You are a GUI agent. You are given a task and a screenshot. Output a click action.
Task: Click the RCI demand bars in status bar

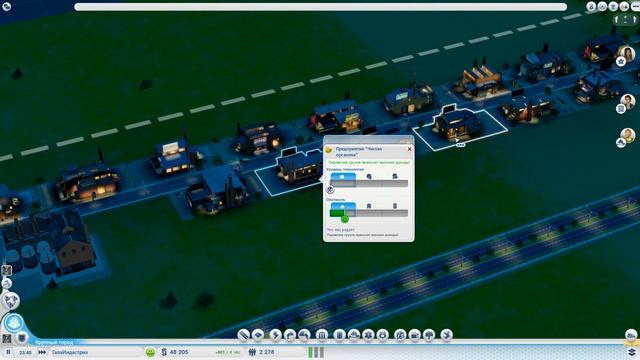[x=316, y=352]
